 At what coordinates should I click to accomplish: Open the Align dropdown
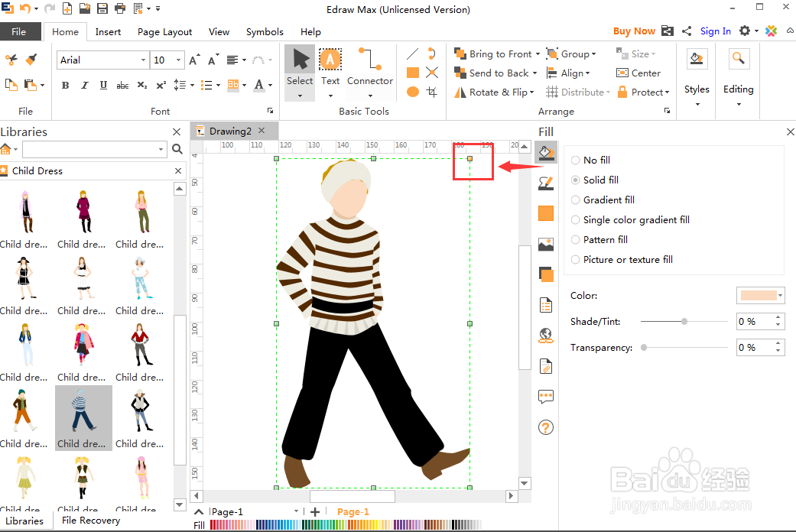568,73
